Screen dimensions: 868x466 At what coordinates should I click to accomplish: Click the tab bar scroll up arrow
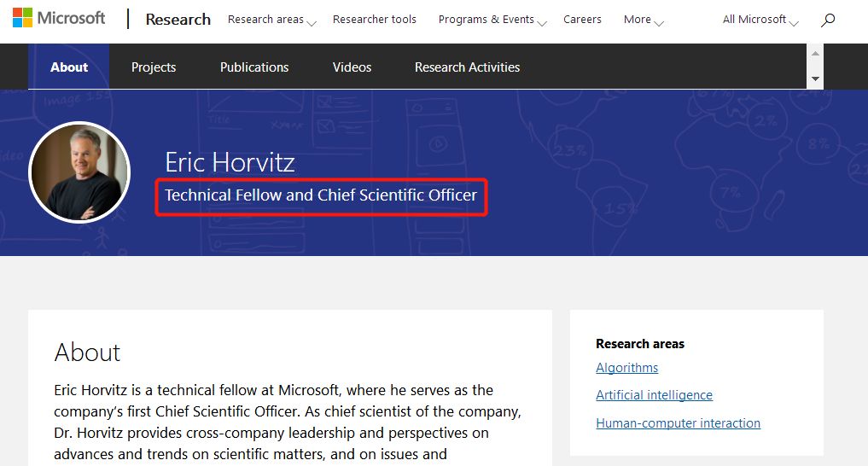click(815, 54)
